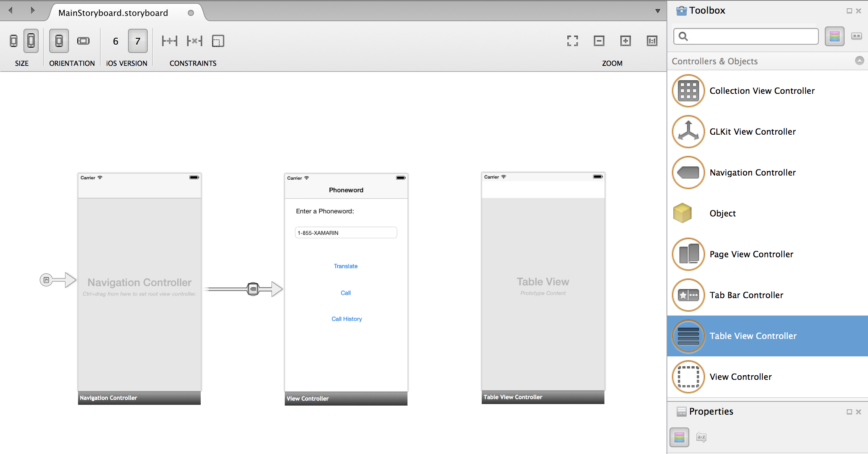Switch to the smaller device size
The height and width of the screenshot is (454, 868).
pos(14,41)
